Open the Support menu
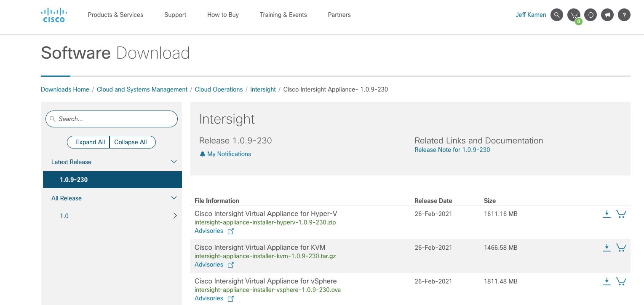This screenshot has width=644, height=305. pos(175,15)
